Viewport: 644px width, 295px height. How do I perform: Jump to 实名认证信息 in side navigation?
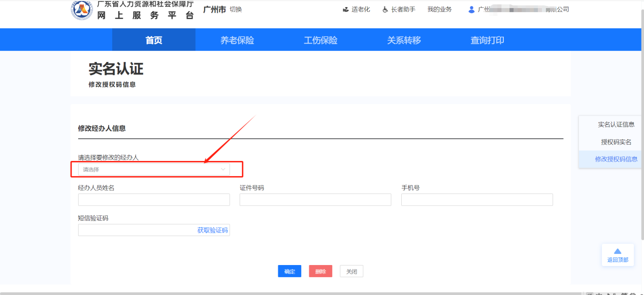616,124
